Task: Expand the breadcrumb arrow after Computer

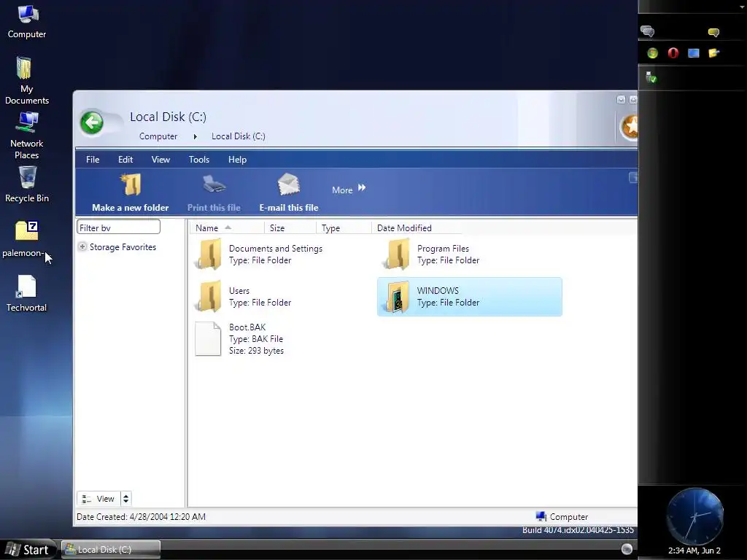Action: click(195, 136)
